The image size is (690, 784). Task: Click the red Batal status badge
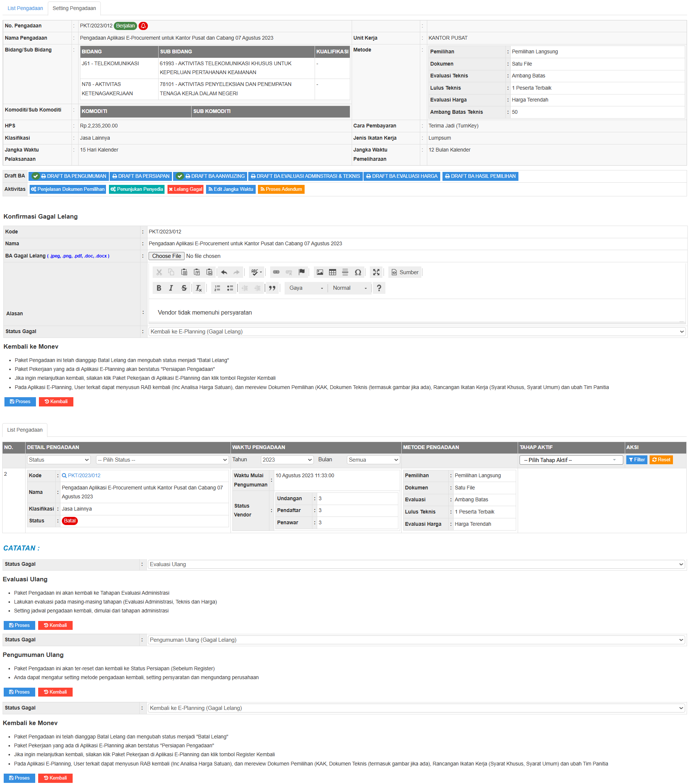(x=70, y=521)
